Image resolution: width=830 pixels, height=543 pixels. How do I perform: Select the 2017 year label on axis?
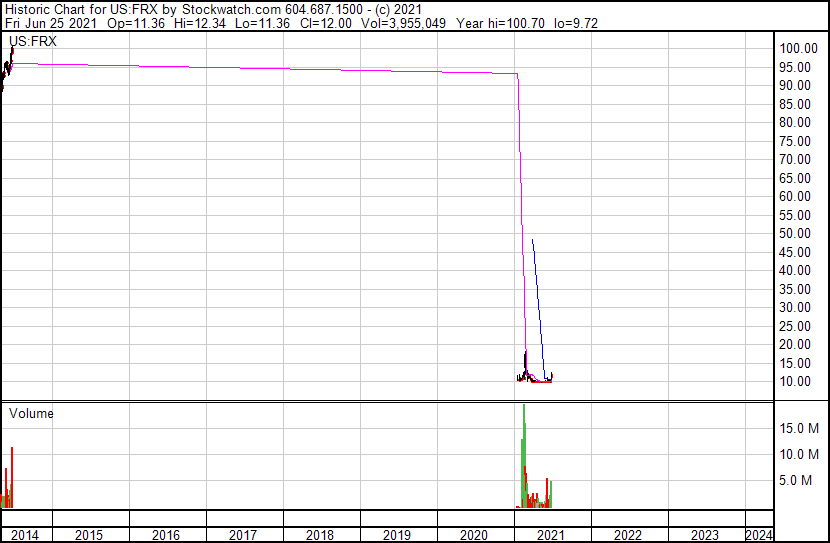click(x=243, y=535)
